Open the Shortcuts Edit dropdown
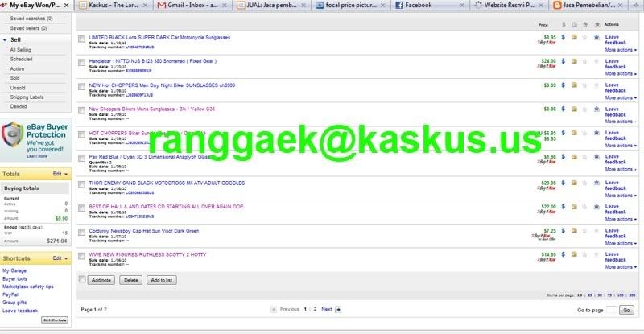This screenshot has height=334, width=644. 60,258
